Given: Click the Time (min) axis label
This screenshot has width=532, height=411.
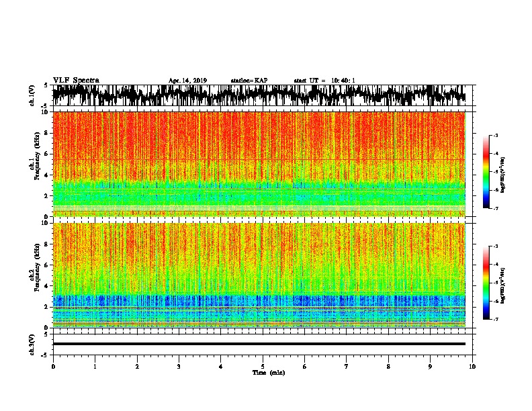Looking at the screenshot, I should pyautogui.click(x=269, y=373).
